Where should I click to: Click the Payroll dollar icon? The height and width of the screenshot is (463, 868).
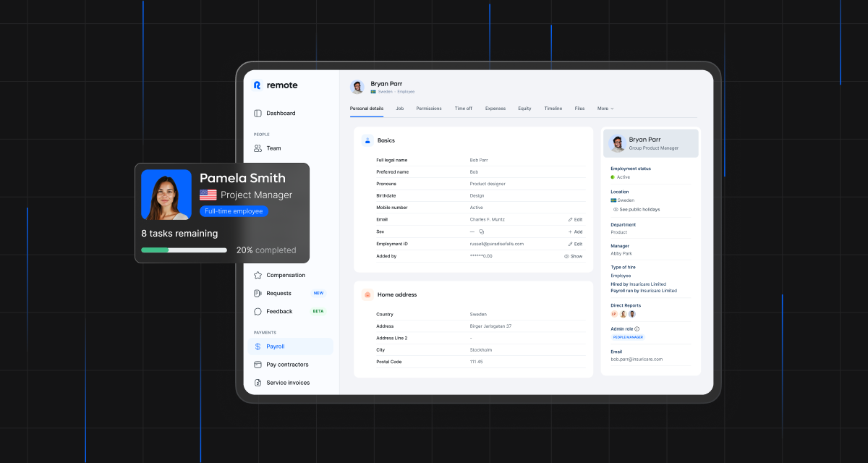[258, 347]
